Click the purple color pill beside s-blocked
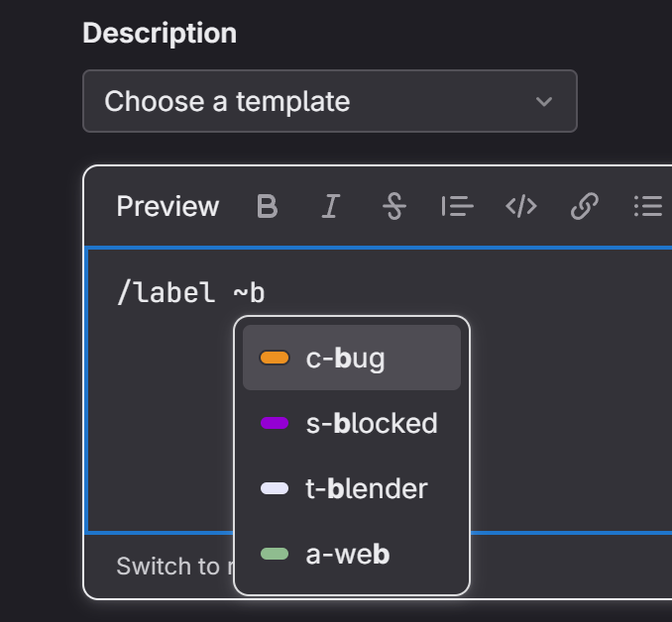Image resolution: width=672 pixels, height=622 pixels. (x=274, y=423)
